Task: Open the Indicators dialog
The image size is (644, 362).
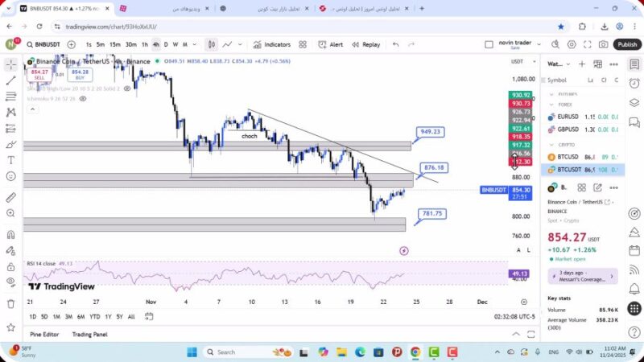Action: (x=272, y=45)
